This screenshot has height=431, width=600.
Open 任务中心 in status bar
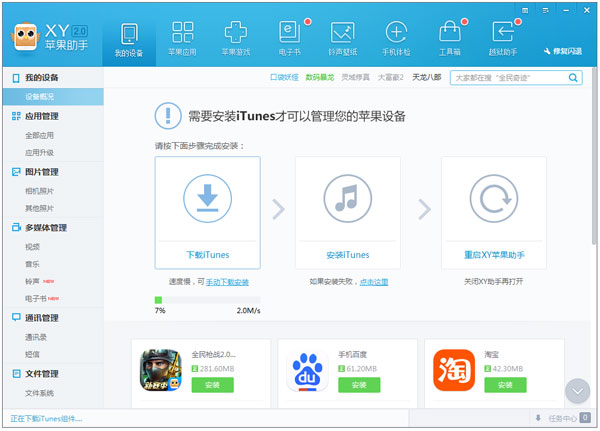(x=562, y=418)
